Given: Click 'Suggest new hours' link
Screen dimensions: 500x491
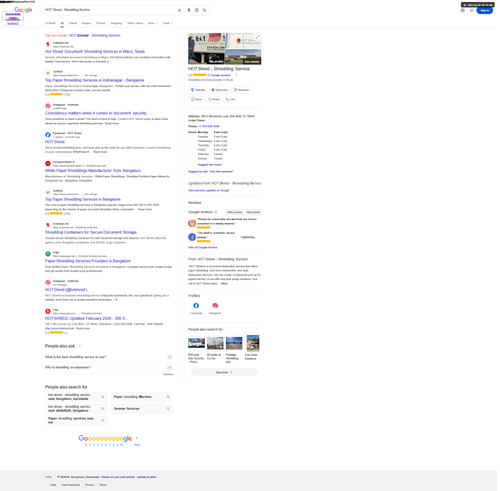Looking at the screenshot, I should click(210, 165).
